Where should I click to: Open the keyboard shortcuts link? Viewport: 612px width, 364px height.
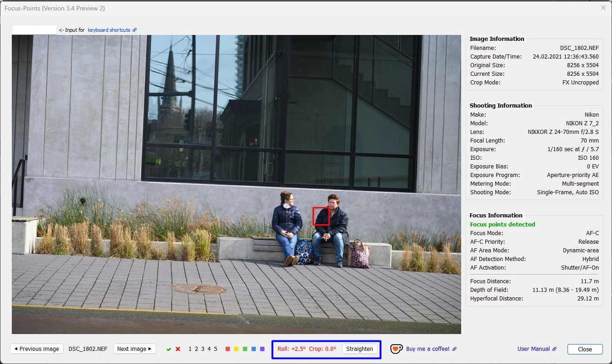(109, 30)
